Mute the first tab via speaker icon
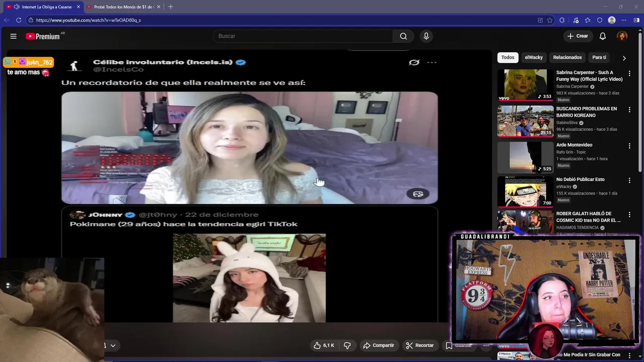Screen dimensions: 644x362 pyautogui.click(x=17, y=7)
